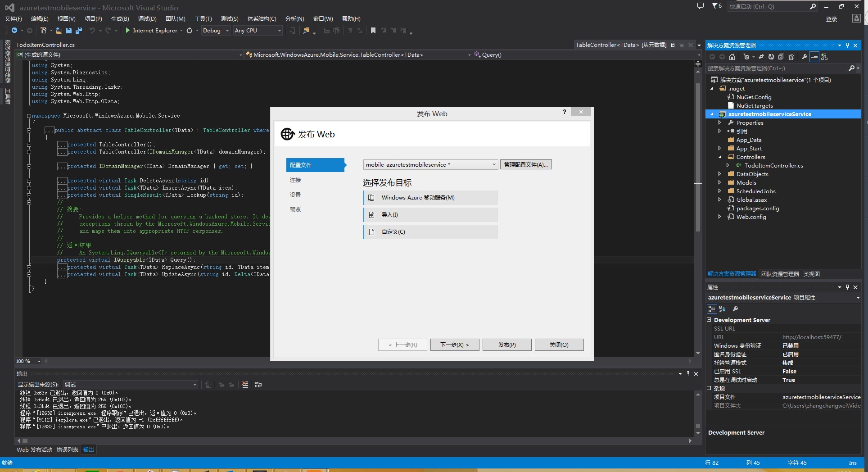Open the Debug configuration dropdown
Image resolution: width=868 pixels, height=472 pixels.
pyautogui.click(x=216, y=30)
